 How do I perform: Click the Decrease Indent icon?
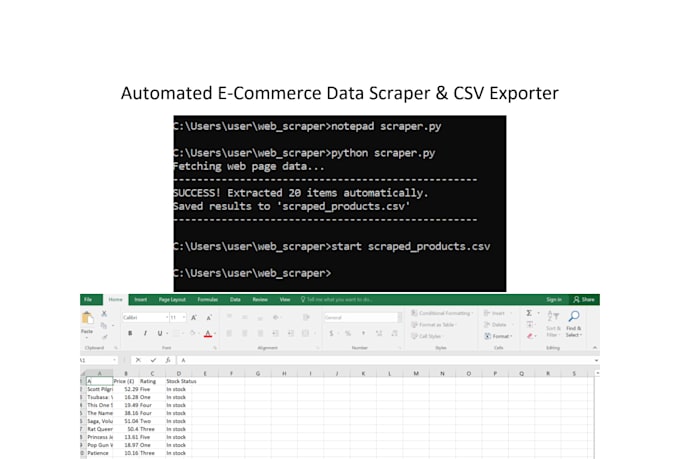coord(275,333)
